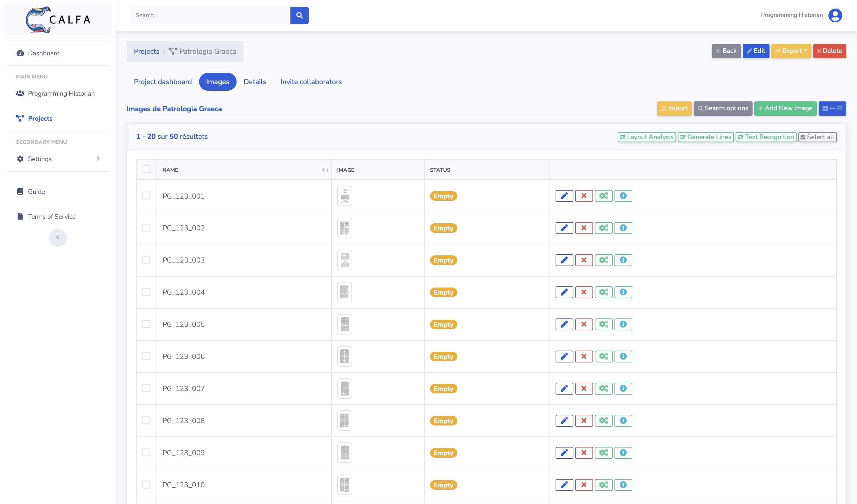Screen dimensions: 857x504
Task: Click the settings gear icon for PG_123_005
Action: 604,324
